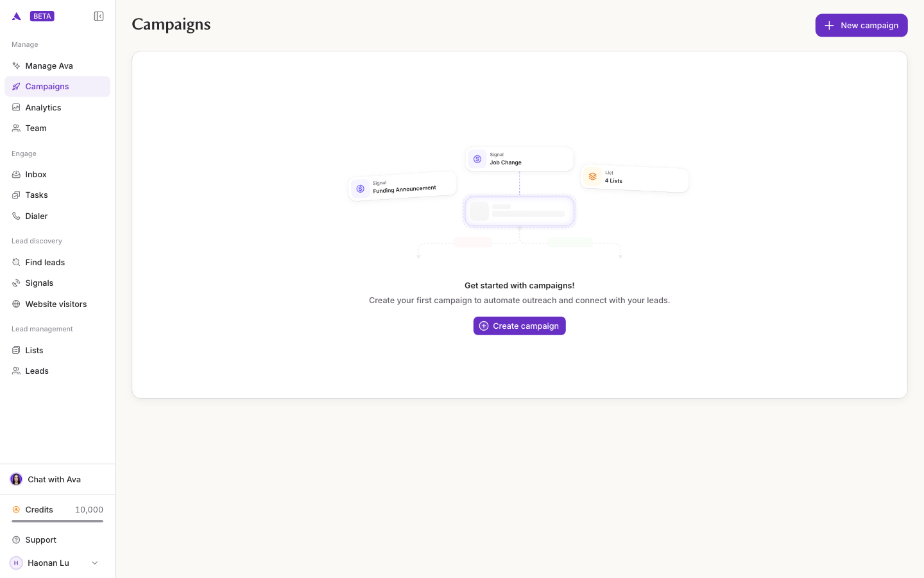Screen dimensions: 924x578
Task: Open the Support help icon
Action: [x=16, y=539]
